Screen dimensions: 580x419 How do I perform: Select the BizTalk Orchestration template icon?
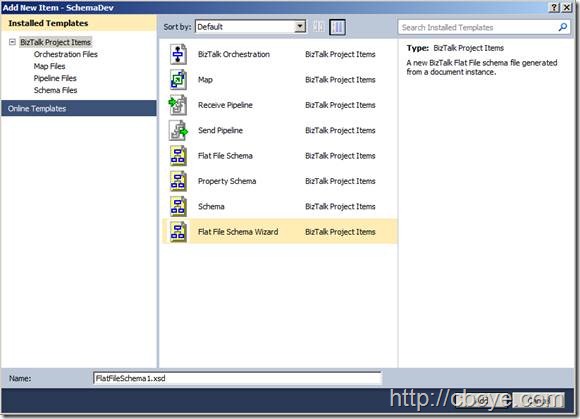coord(178,54)
